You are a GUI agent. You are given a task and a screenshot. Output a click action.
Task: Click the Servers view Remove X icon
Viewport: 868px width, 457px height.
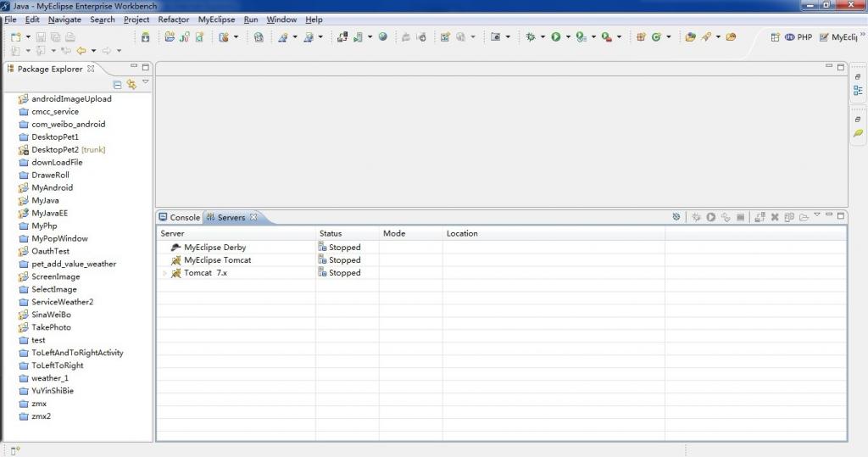click(x=775, y=217)
